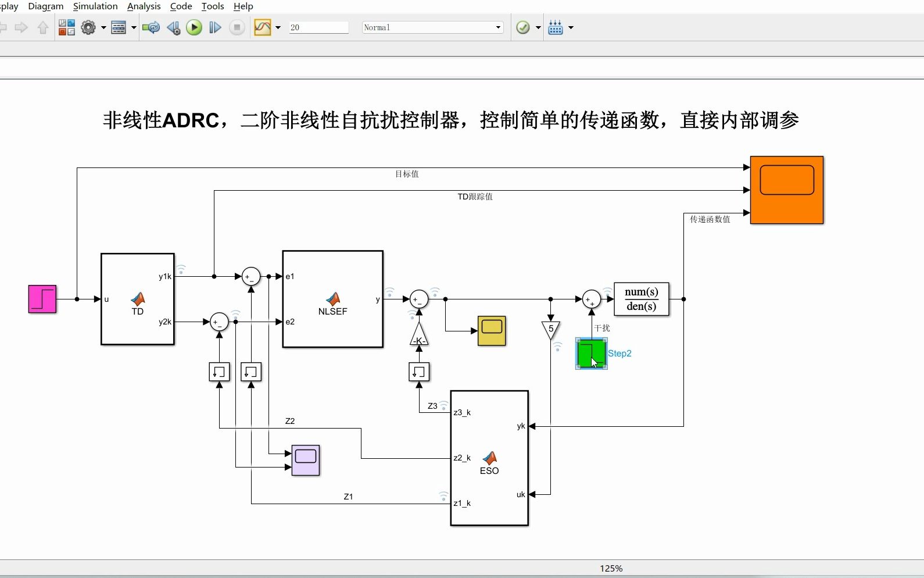Run the simulation with the green play button
Image resolution: width=924 pixels, height=578 pixels.
(x=194, y=27)
